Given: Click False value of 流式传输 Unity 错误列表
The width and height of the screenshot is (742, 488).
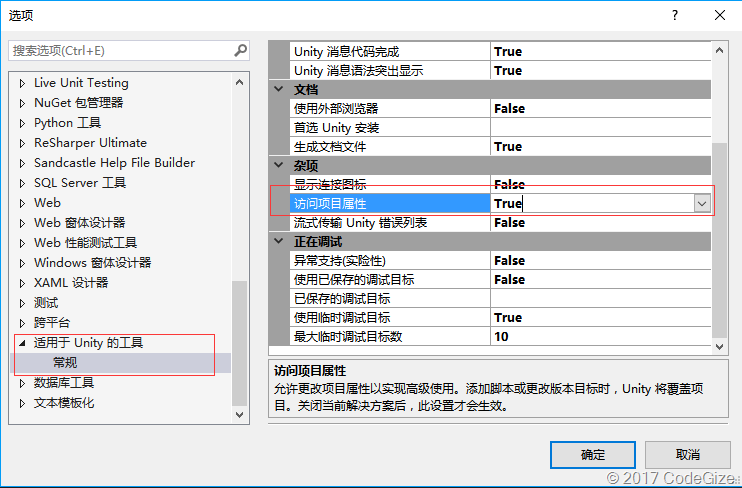Looking at the screenshot, I should [x=509, y=222].
